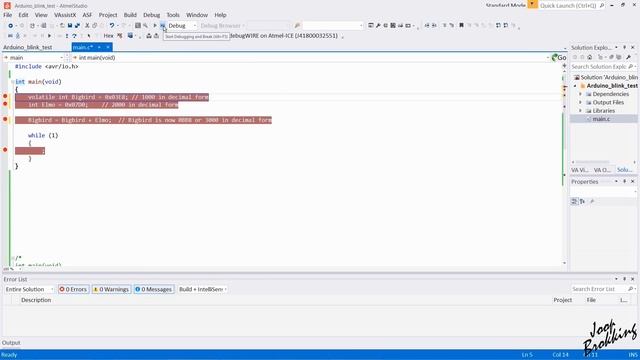Click the Properties wrench icon in Solution Explorer
Screen dimensions: 640x360
point(628,57)
